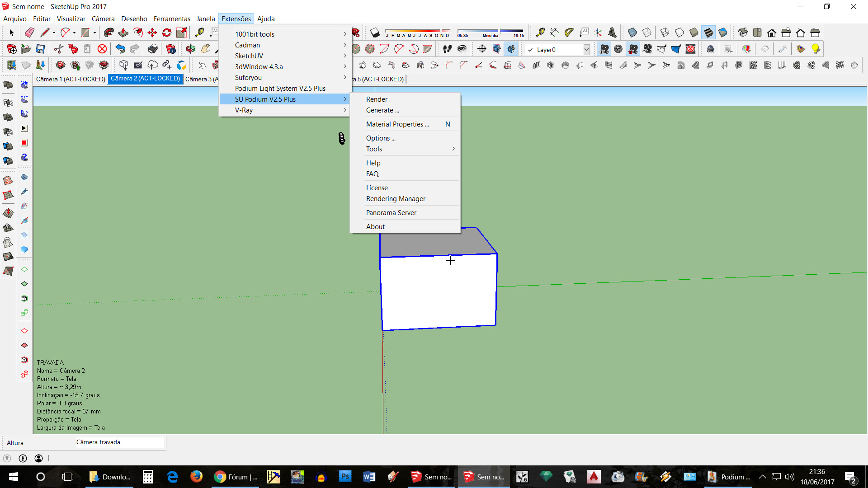Choose the red Pencil line tool
This screenshot has height=488, width=868.
[44, 33]
